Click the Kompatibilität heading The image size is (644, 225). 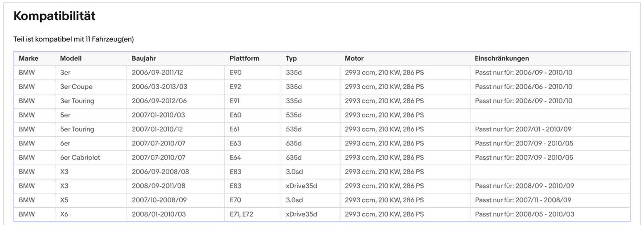pyautogui.click(x=54, y=17)
